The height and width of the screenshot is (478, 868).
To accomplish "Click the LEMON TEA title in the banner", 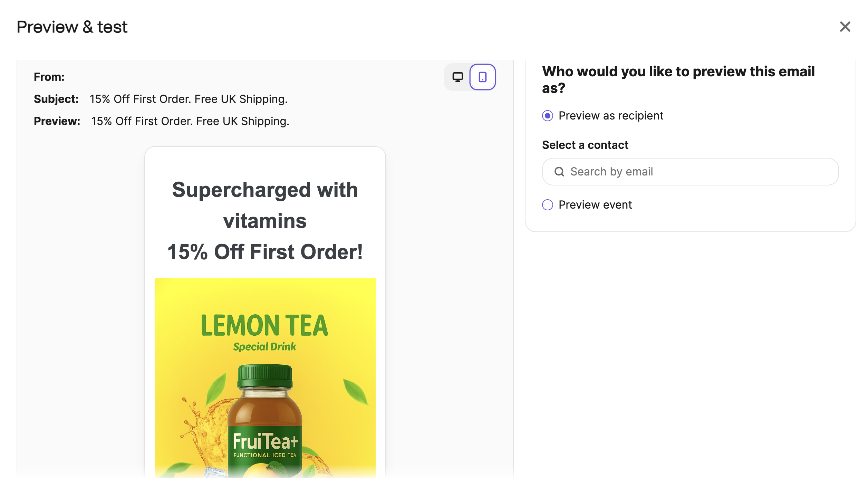I will click(x=264, y=325).
